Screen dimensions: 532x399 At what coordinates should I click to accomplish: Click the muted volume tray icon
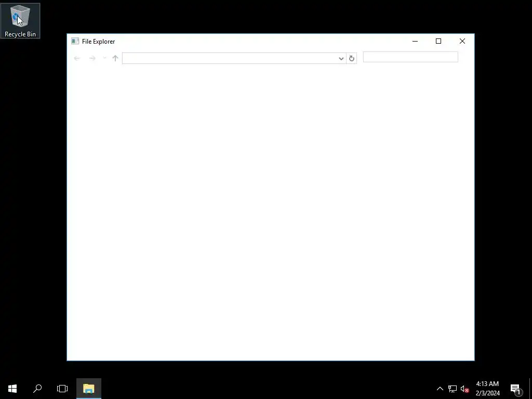pos(465,389)
